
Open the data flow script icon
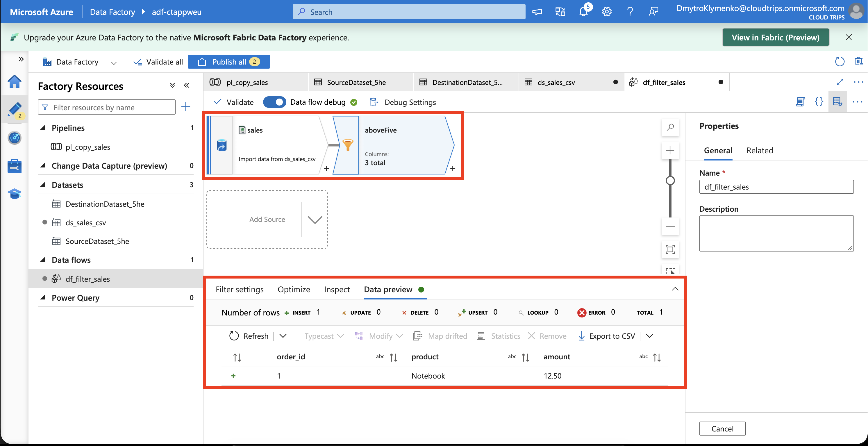[800, 102]
